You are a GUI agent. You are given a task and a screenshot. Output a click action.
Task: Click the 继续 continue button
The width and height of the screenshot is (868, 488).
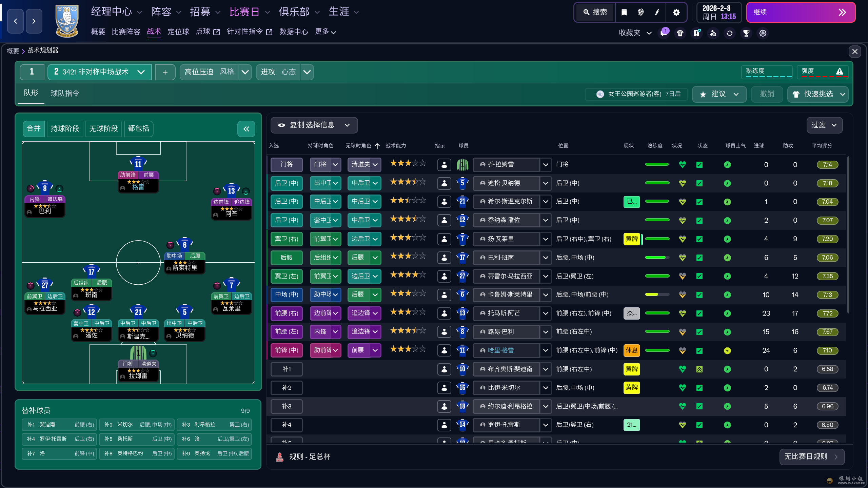coord(801,13)
